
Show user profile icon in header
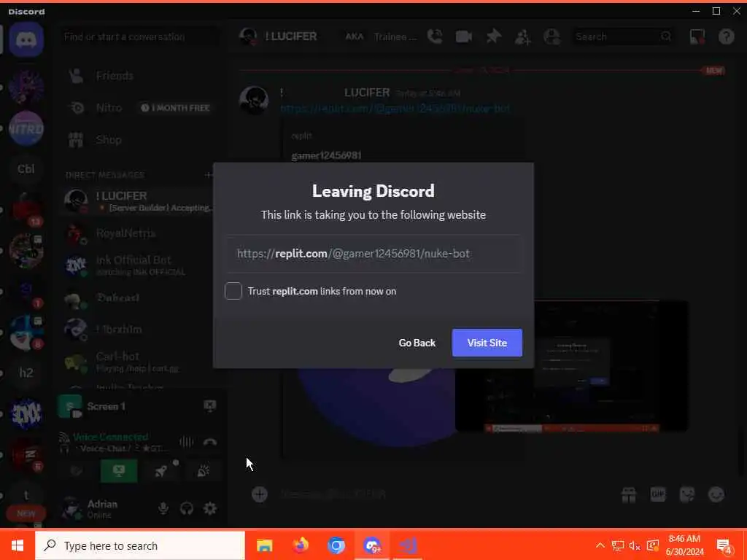click(552, 36)
